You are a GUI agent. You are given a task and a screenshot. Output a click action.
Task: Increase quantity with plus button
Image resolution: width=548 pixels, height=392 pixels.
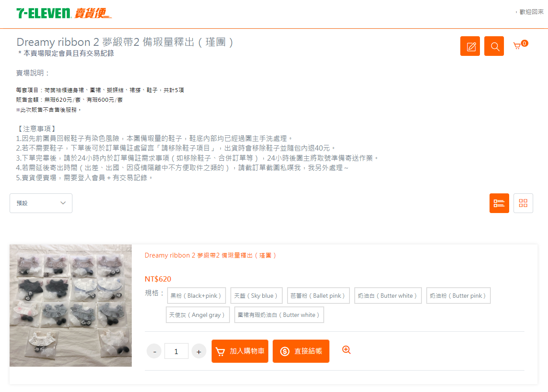(199, 351)
